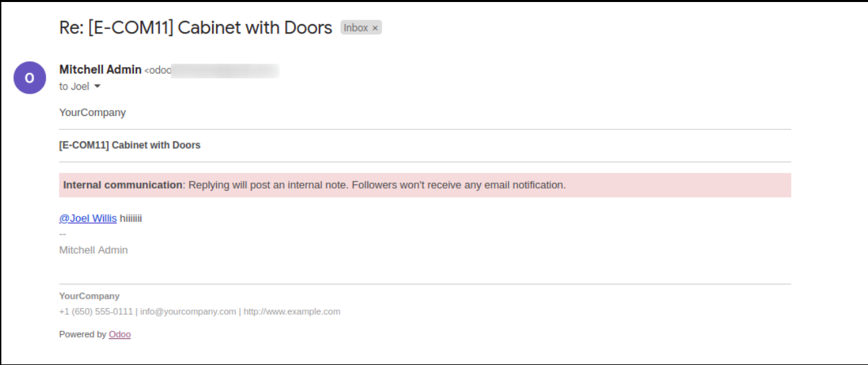Click the bold "[E-COM11] Cabinet with Doors" record title
868x365 pixels.
tap(130, 145)
